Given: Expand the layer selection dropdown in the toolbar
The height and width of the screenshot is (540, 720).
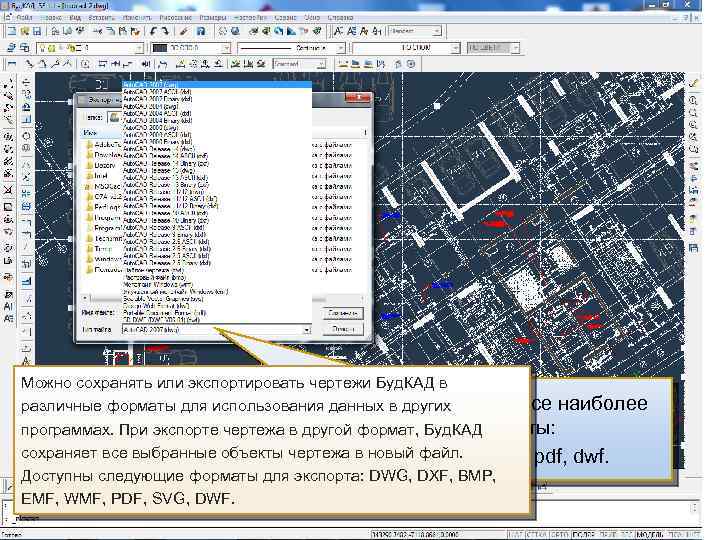Looking at the screenshot, I should click(x=139, y=47).
